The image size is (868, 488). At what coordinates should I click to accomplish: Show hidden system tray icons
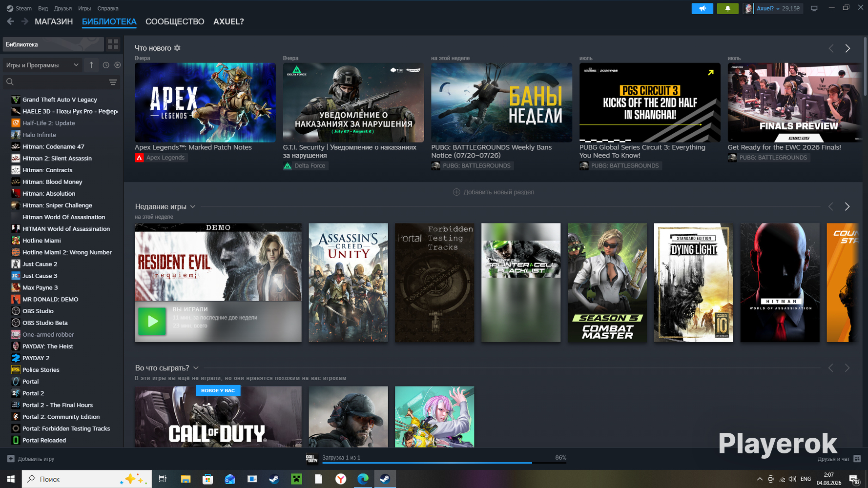pyautogui.click(x=760, y=479)
